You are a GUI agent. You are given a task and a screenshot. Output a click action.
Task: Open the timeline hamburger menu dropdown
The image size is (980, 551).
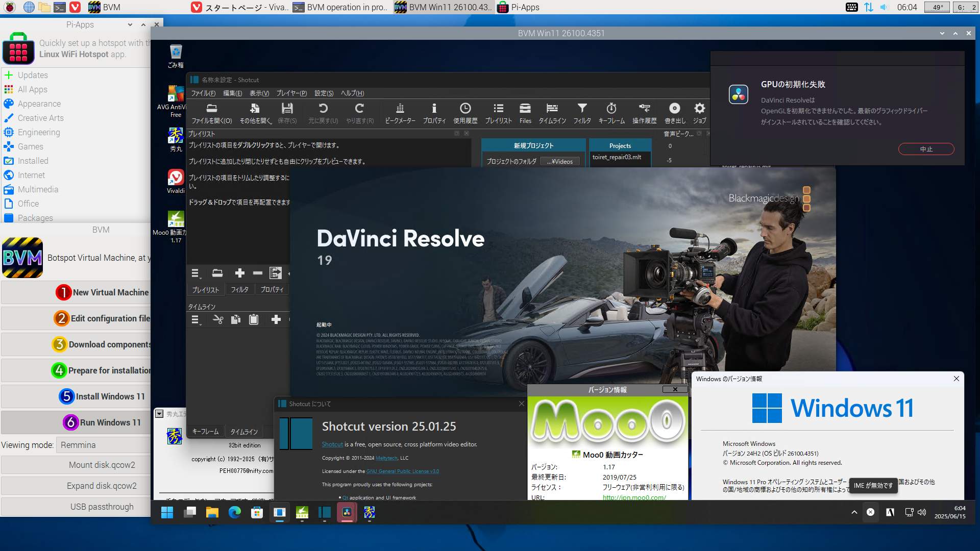pyautogui.click(x=196, y=320)
